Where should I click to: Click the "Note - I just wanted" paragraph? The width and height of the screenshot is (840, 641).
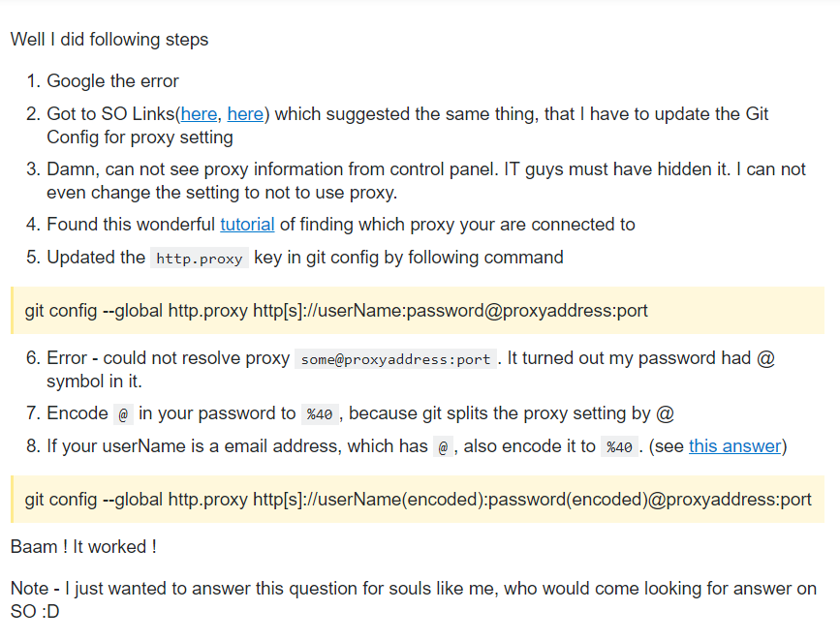point(414,599)
